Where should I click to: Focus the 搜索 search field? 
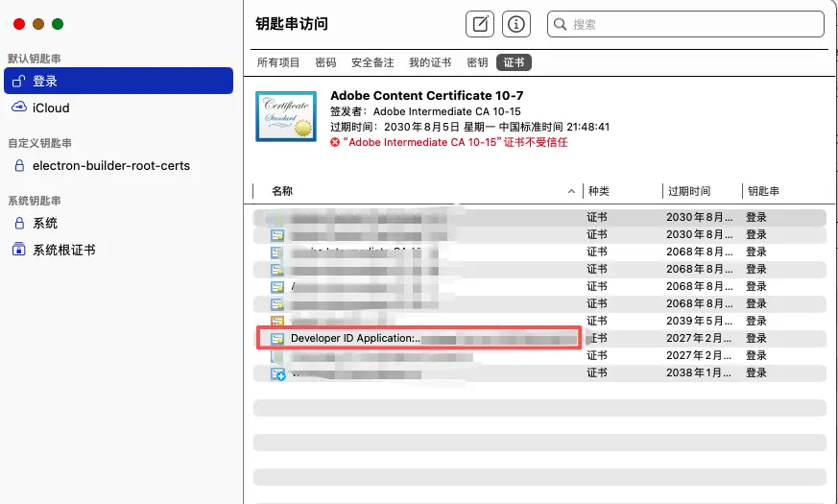click(x=685, y=24)
